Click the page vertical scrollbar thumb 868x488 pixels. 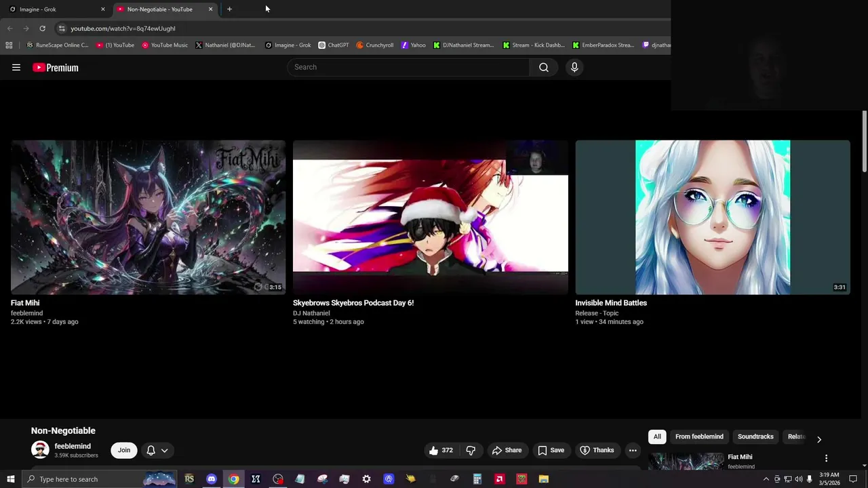pos(865,141)
